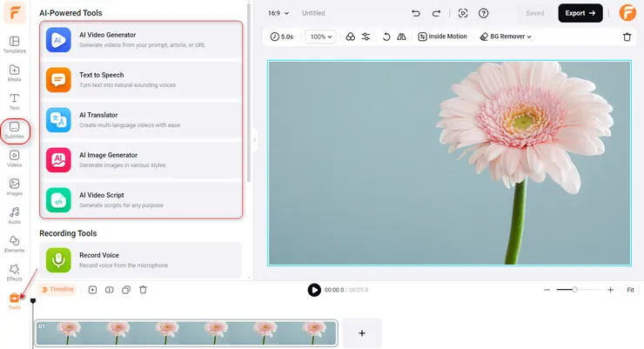
Task: Open the Templates sidebar panel
Action: click(x=15, y=44)
